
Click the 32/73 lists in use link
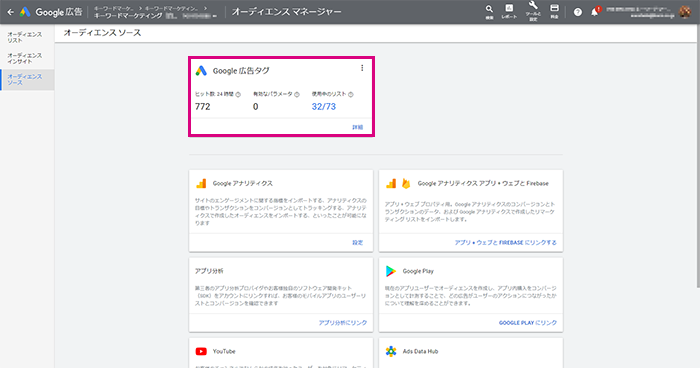coord(324,106)
